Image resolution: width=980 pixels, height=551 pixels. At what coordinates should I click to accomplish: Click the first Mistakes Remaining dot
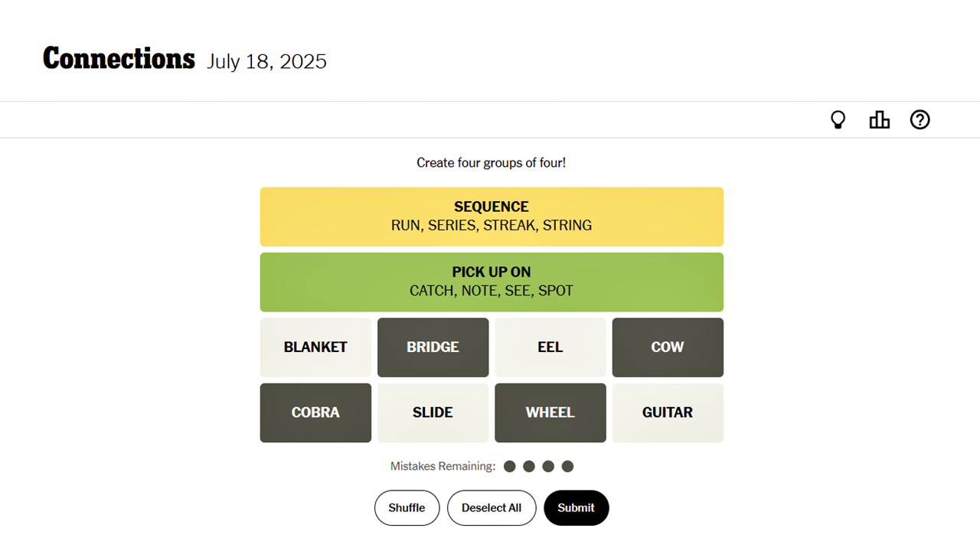[510, 466]
